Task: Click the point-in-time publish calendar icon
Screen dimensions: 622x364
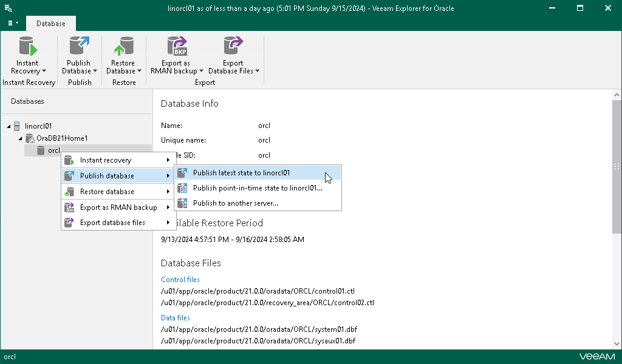Action: (182, 188)
